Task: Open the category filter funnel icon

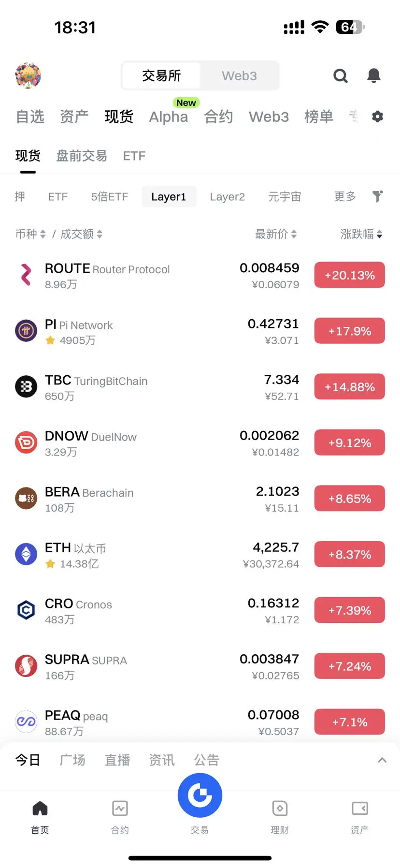Action: (378, 196)
